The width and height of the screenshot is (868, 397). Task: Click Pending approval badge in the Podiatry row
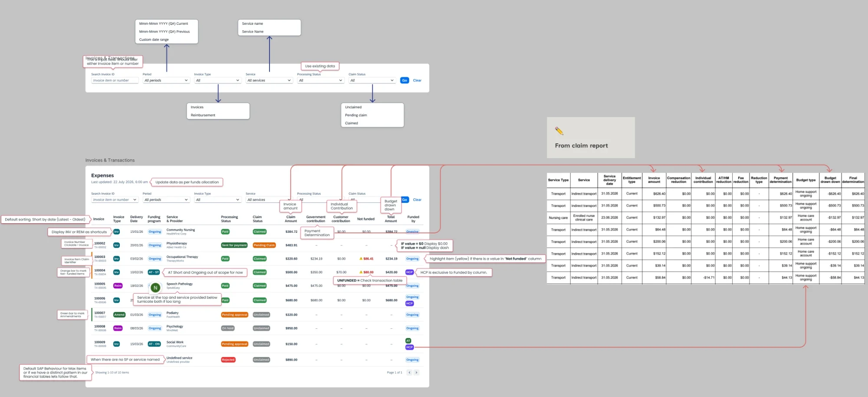click(x=234, y=314)
